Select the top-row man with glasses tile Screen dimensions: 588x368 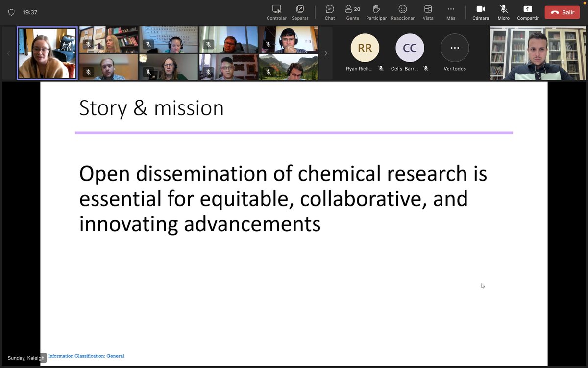(x=228, y=40)
